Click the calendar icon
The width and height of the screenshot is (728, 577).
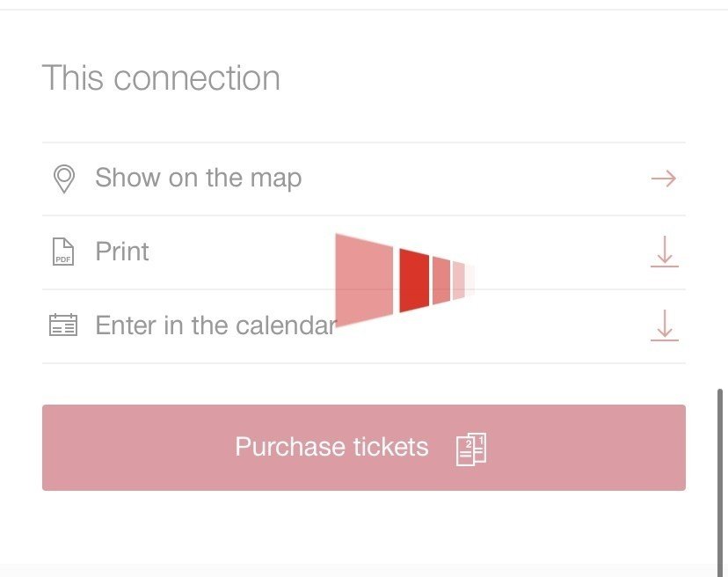click(63, 325)
